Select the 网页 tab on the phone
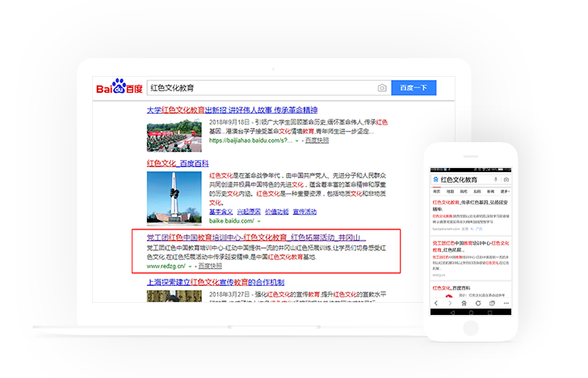The height and width of the screenshot is (378, 588). pos(437,191)
